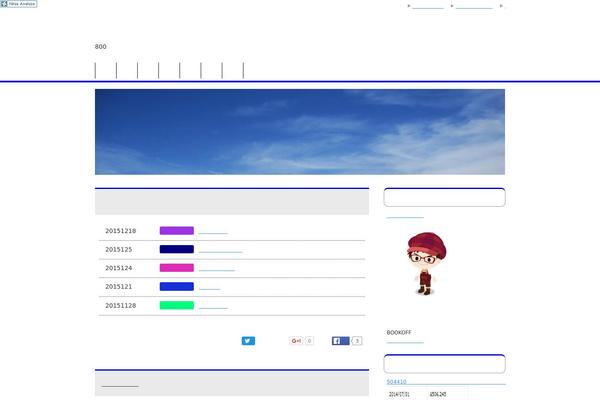The height and width of the screenshot is (400, 600).
Task: Open the Google +1 count bubble showing 0
Action: pyautogui.click(x=309, y=341)
